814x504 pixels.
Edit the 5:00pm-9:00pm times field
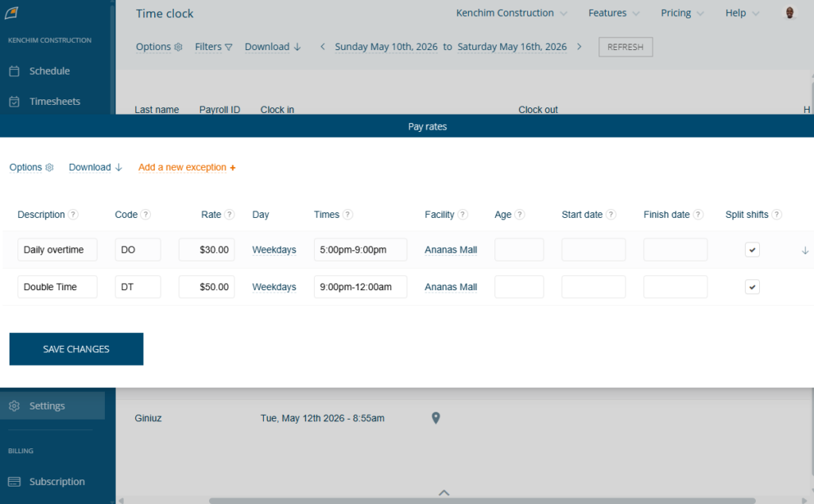tap(360, 250)
